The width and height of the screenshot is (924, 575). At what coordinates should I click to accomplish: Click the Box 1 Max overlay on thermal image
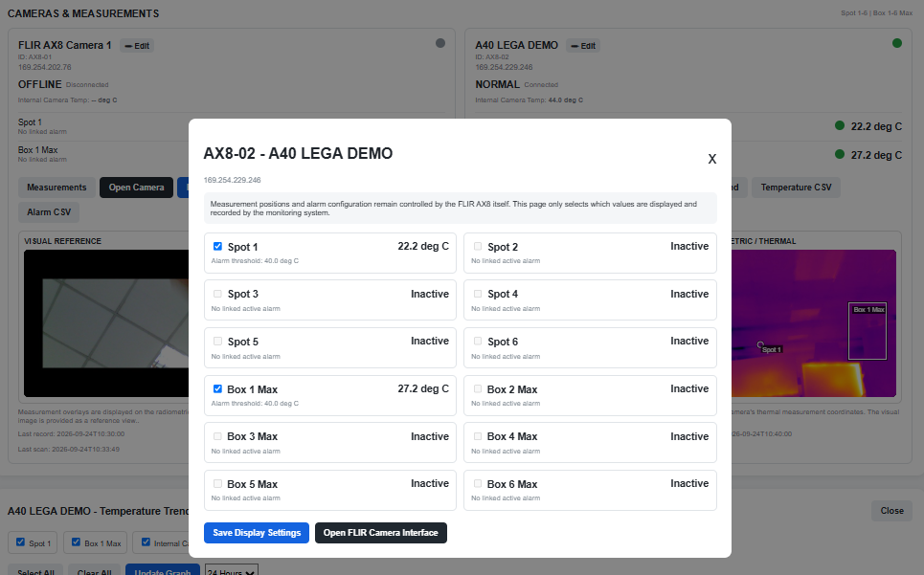point(868,331)
